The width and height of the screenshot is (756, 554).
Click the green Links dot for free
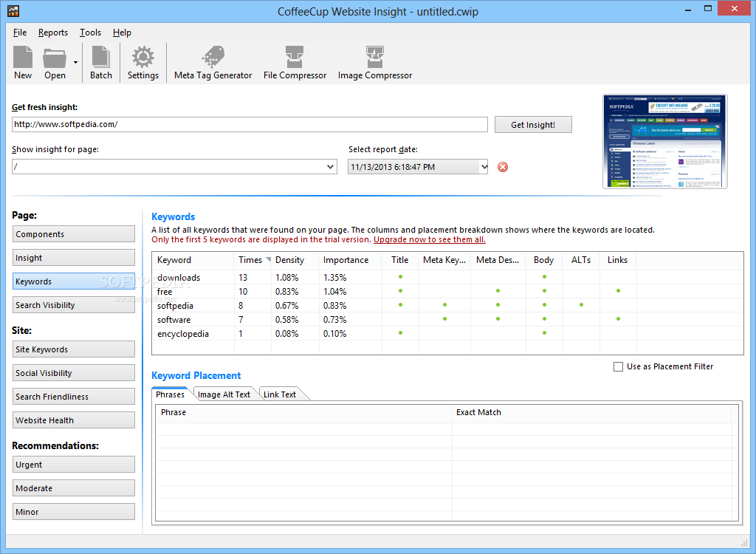pos(618,291)
